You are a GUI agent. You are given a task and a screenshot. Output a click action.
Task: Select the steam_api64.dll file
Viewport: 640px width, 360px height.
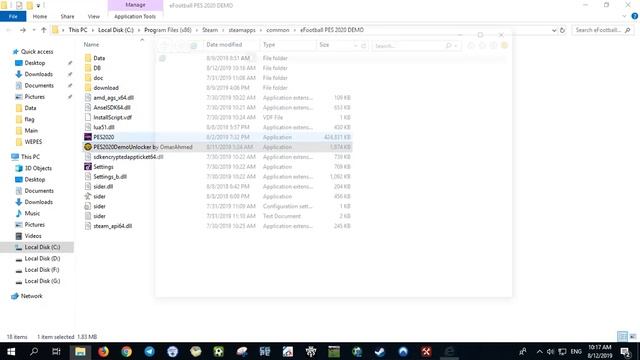pos(113,226)
